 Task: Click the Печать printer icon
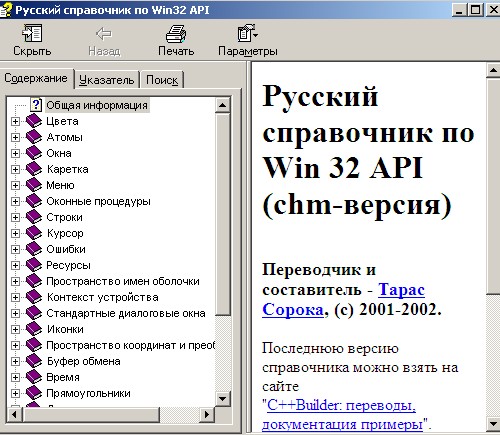click(176, 33)
